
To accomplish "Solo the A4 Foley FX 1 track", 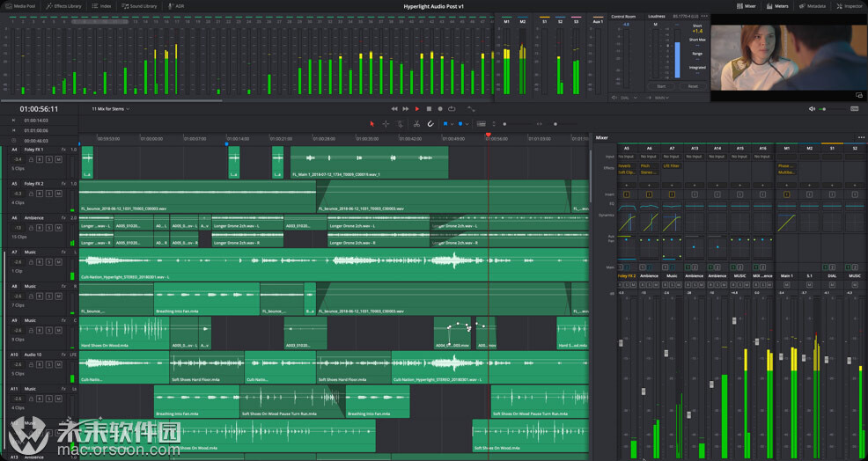I will pos(48,159).
